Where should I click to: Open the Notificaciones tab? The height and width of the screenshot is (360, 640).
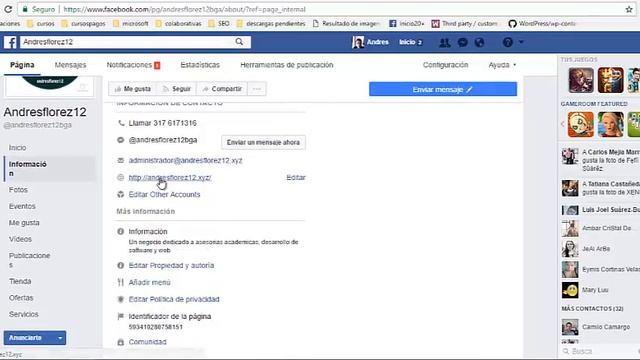[x=133, y=65]
